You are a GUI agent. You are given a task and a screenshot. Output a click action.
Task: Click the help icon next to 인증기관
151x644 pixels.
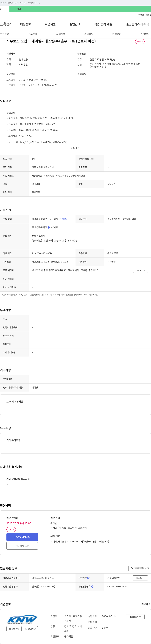(x=89, y=578)
